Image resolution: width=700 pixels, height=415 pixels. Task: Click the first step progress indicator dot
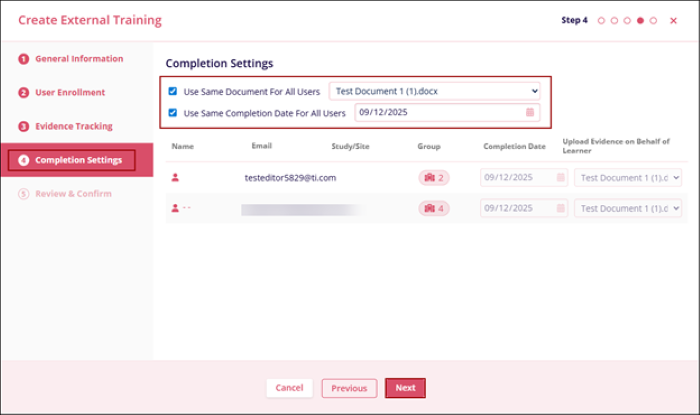(602, 20)
